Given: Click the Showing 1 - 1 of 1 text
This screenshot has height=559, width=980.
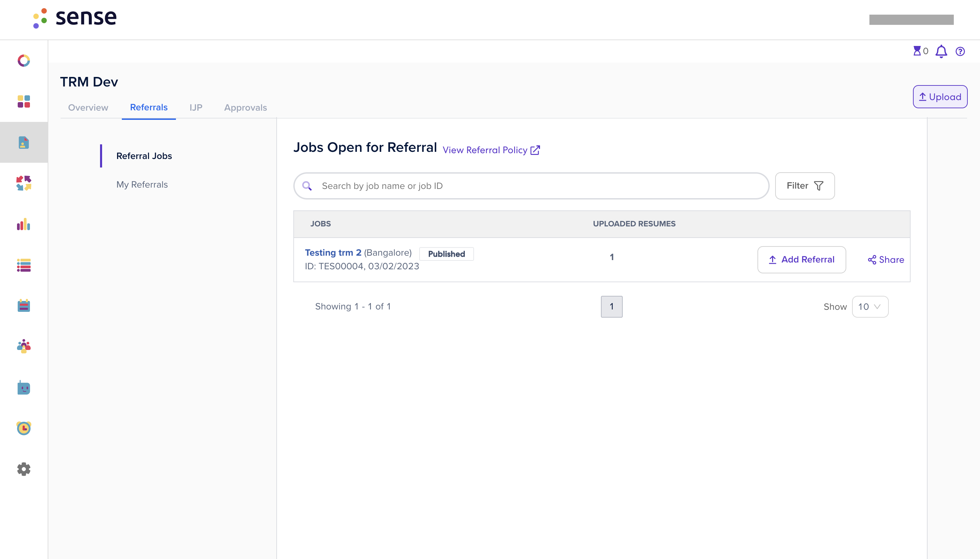Looking at the screenshot, I should [353, 307].
